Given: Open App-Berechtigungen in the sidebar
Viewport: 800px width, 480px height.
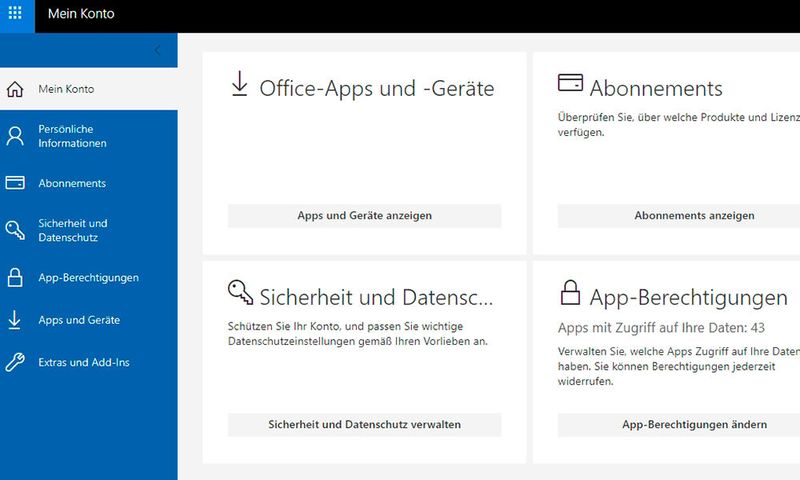Looking at the screenshot, I should [89, 277].
